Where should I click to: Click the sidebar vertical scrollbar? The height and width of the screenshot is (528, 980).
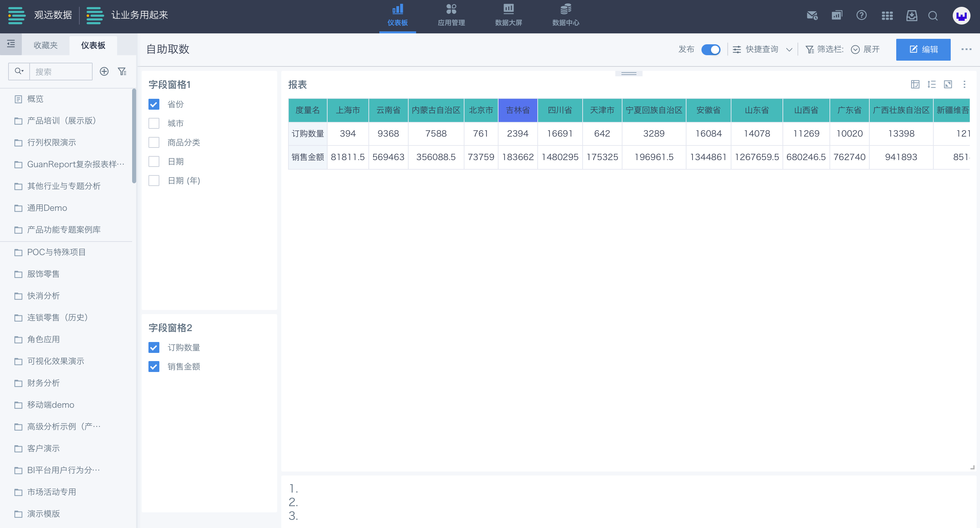[x=134, y=136]
